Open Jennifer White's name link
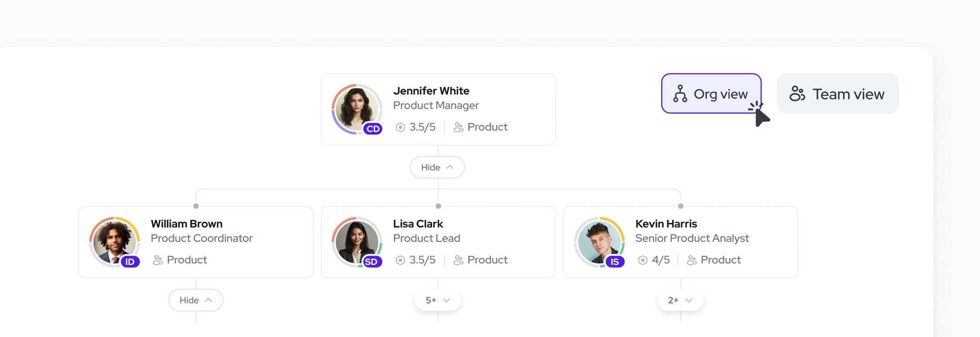 click(x=431, y=91)
